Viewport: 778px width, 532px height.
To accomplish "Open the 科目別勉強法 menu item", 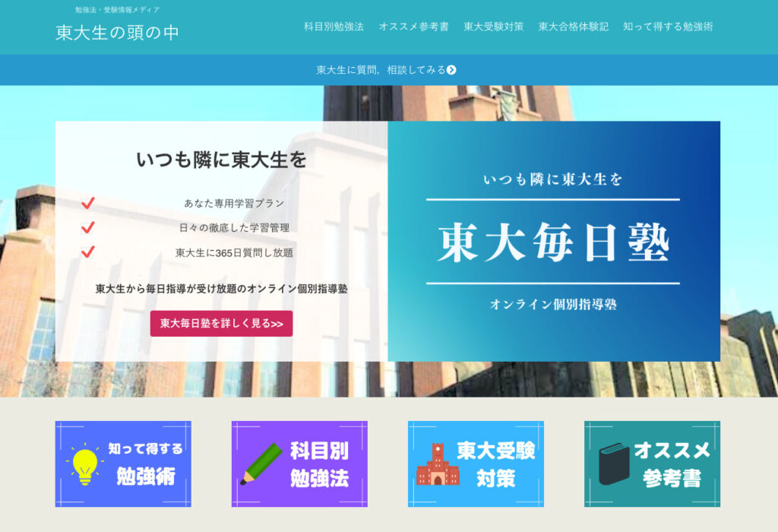I will [x=334, y=27].
